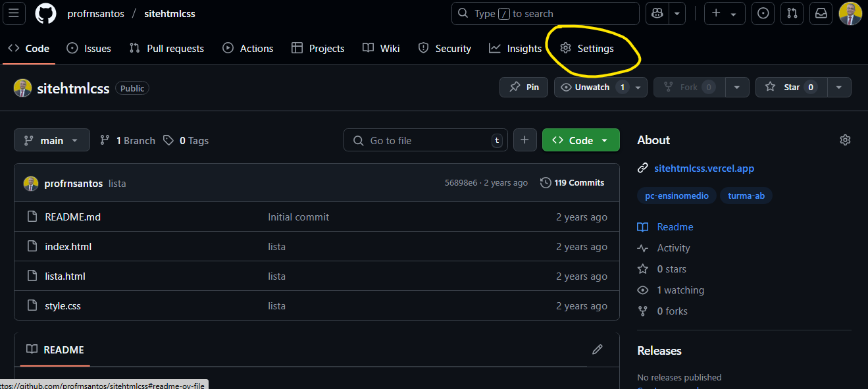Screen dimensions: 868x389
Task: Open the main branch selector dropdown
Action: [51, 140]
